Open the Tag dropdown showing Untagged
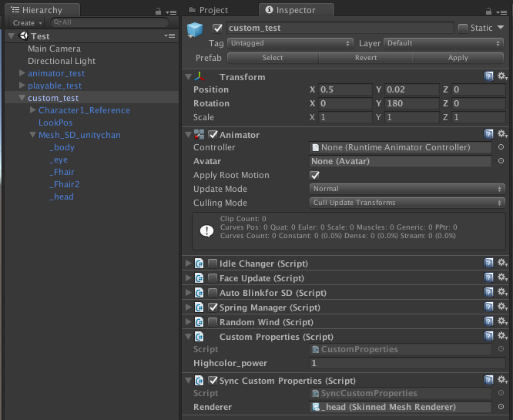Image resolution: width=513 pixels, height=420 pixels. click(x=290, y=43)
